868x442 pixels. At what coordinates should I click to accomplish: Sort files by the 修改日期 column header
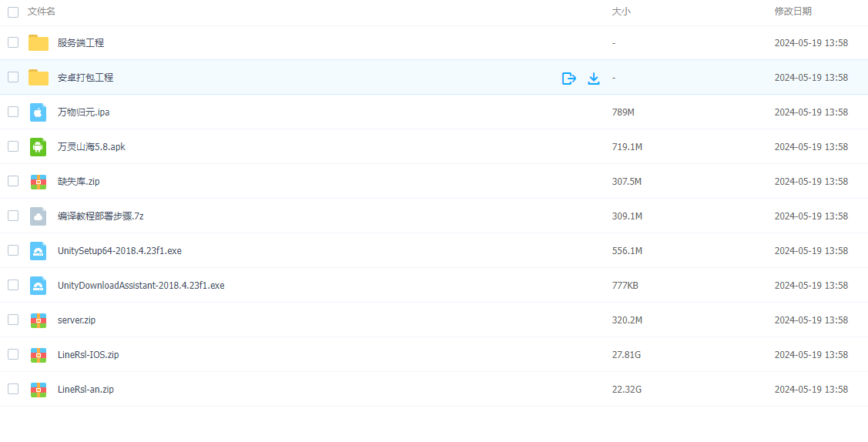coord(793,11)
